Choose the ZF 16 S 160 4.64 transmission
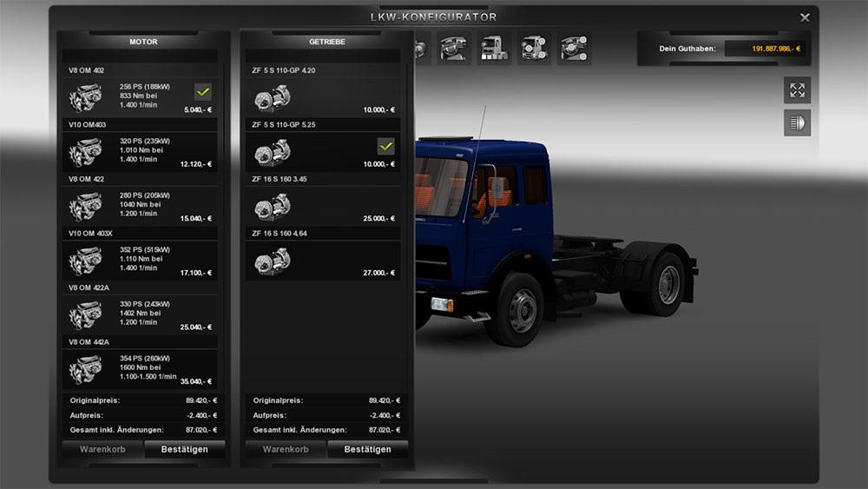 coord(321,261)
